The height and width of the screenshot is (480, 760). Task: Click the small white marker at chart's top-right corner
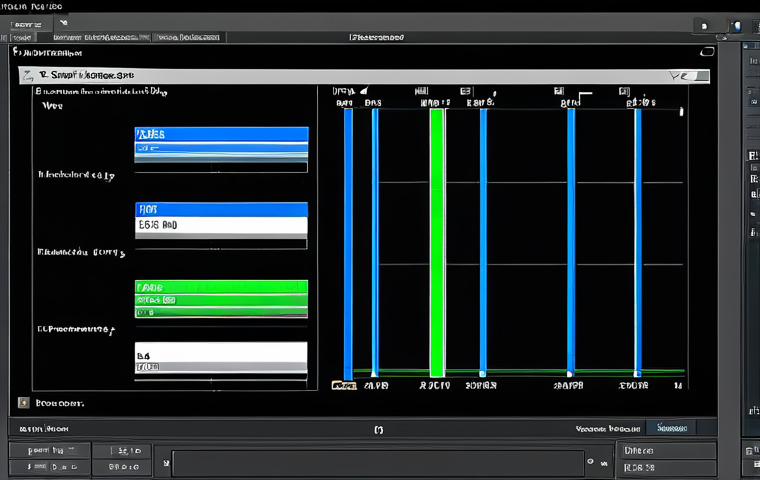point(681,112)
